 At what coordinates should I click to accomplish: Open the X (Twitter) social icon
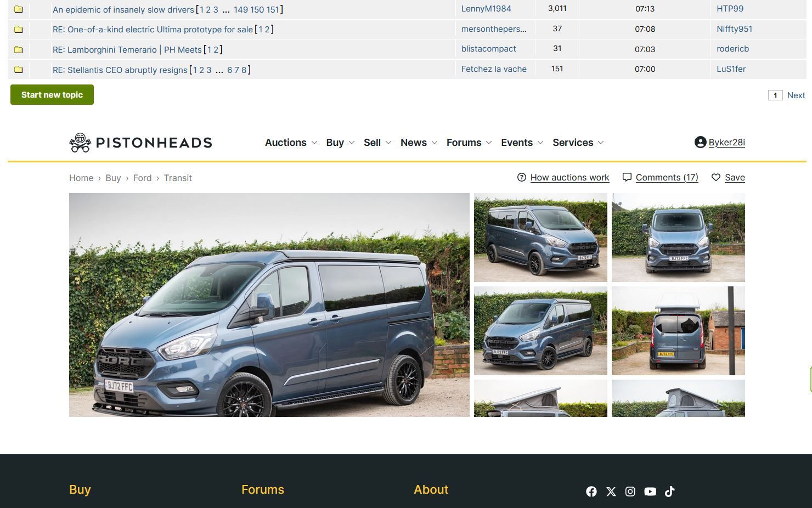pos(611,492)
